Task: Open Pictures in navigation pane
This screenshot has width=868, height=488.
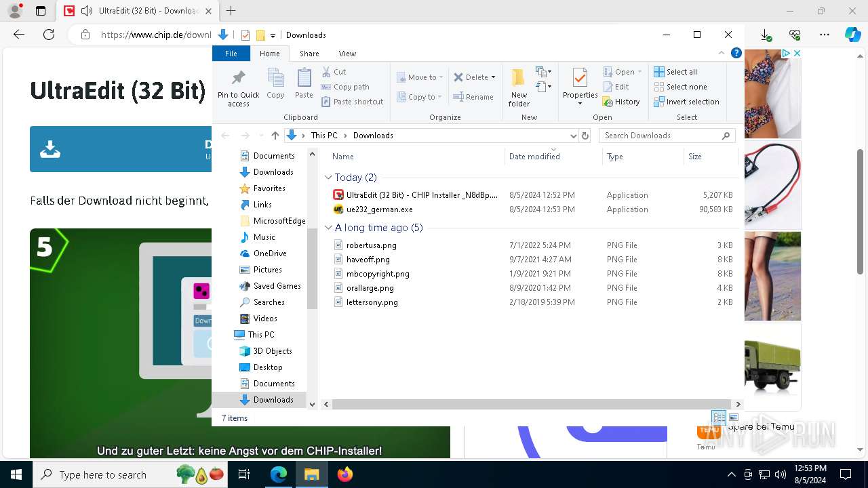Action: click(267, 270)
